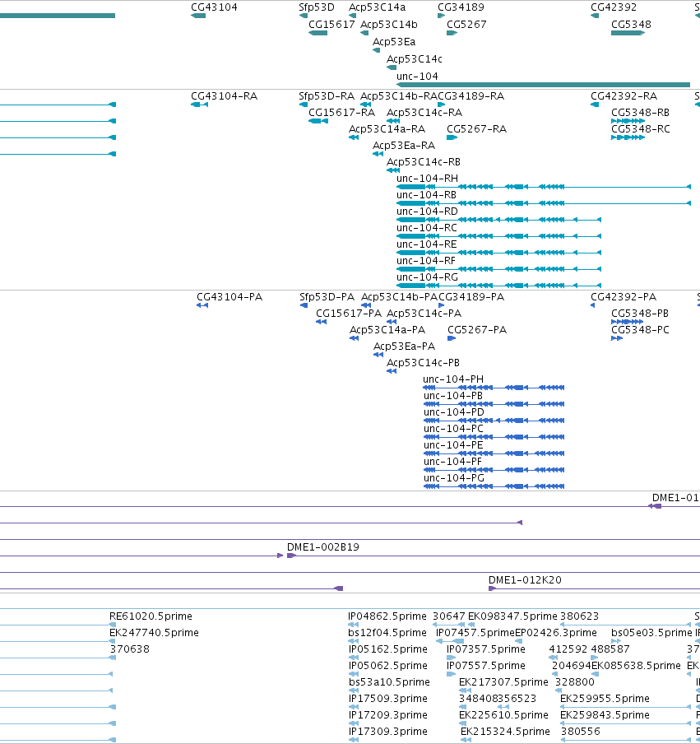Click the CG43104 gene label
Image resolution: width=700 pixels, height=744 pixels.
pyautogui.click(x=214, y=7)
